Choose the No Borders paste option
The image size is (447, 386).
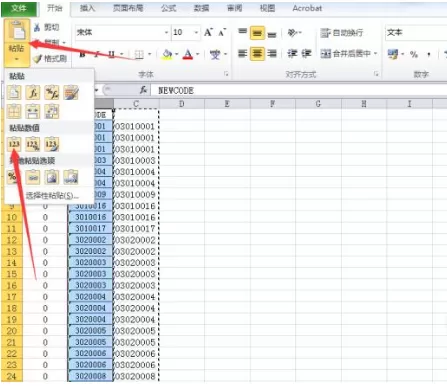[14, 111]
